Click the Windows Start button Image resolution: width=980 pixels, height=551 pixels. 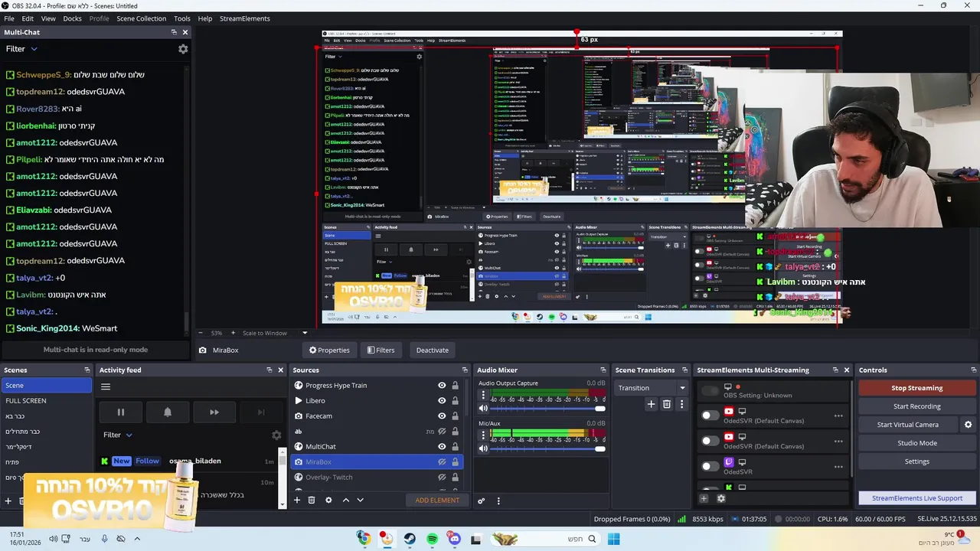click(x=613, y=540)
